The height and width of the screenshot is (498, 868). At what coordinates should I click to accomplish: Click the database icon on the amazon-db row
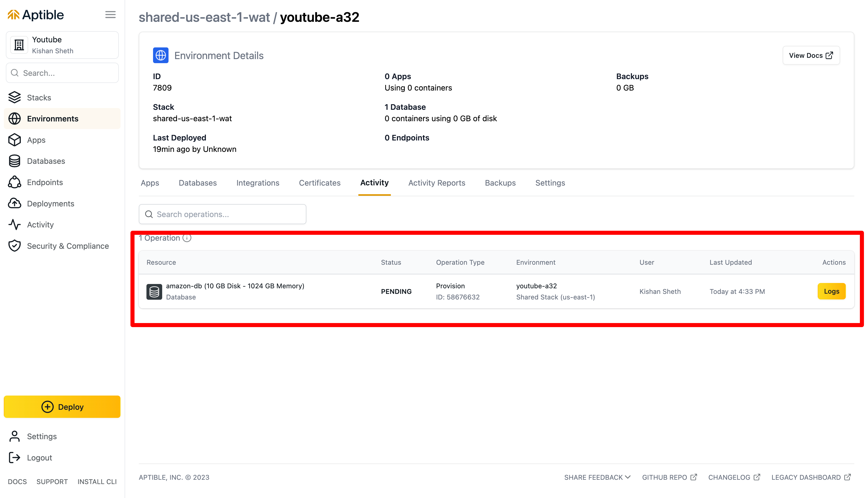click(154, 291)
